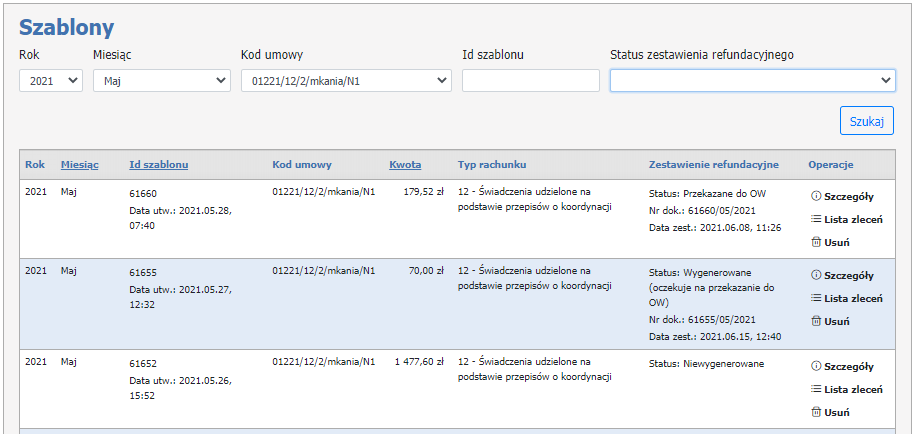
Task: Type in the Id szablonu field
Action: point(530,81)
